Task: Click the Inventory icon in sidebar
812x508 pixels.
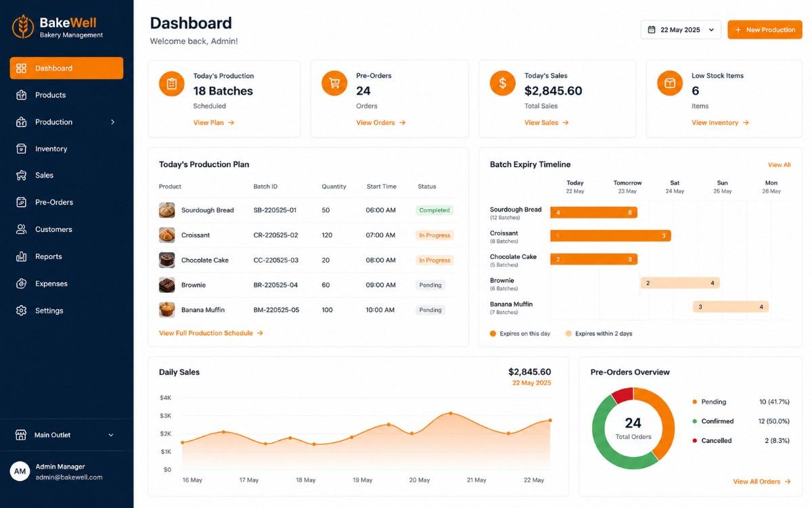Action: pos(21,149)
